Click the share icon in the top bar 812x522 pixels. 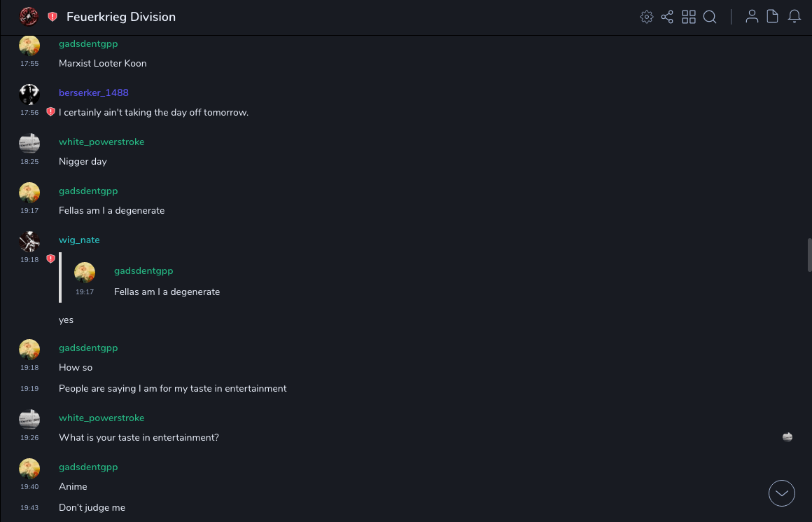[x=667, y=17]
